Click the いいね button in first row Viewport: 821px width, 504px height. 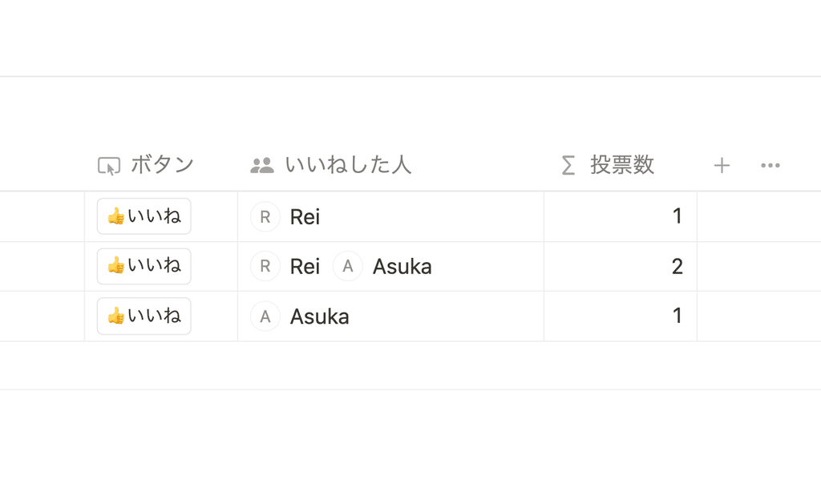point(144,216)
